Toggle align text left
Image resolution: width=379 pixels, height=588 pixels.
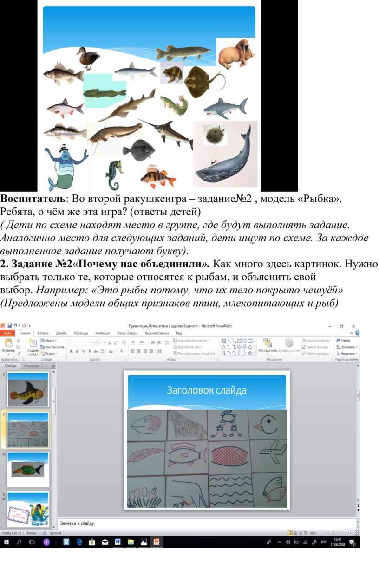tap(132, 351)
